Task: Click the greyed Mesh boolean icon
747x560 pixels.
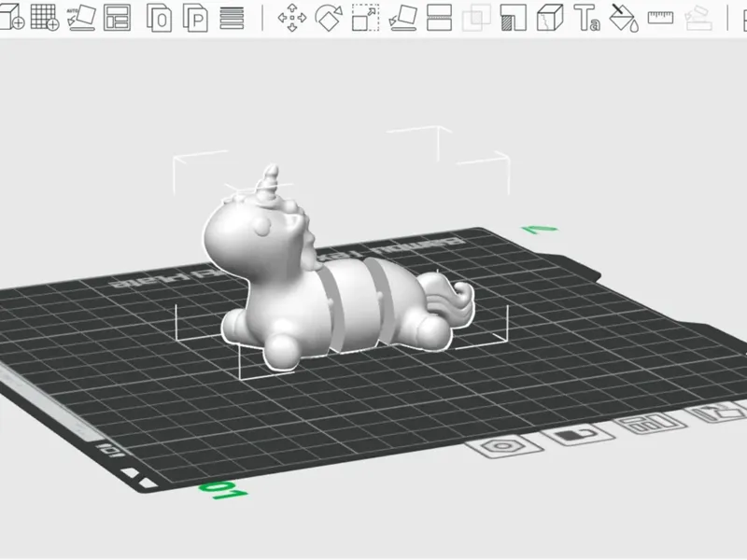Action: point(476,18)
